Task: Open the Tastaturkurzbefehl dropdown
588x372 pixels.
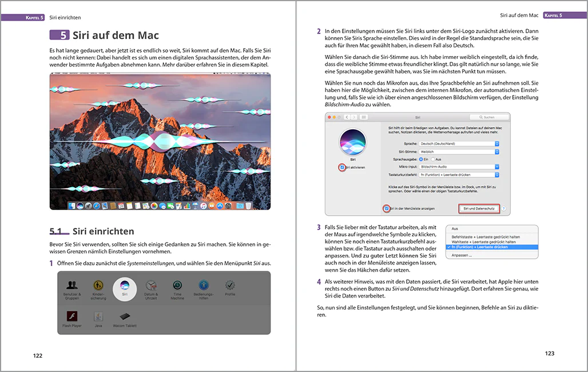Action: pyautogui.click(x=459, y=175)
